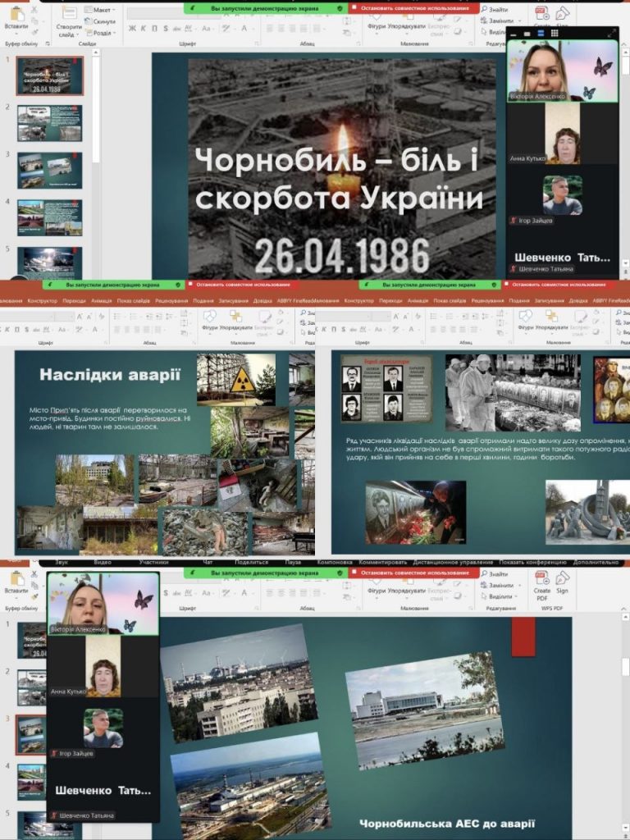This screenshot has height=840, width=630.
Task: Open the Чат item in Zoom menu bar
Action: tap(208, 563)
